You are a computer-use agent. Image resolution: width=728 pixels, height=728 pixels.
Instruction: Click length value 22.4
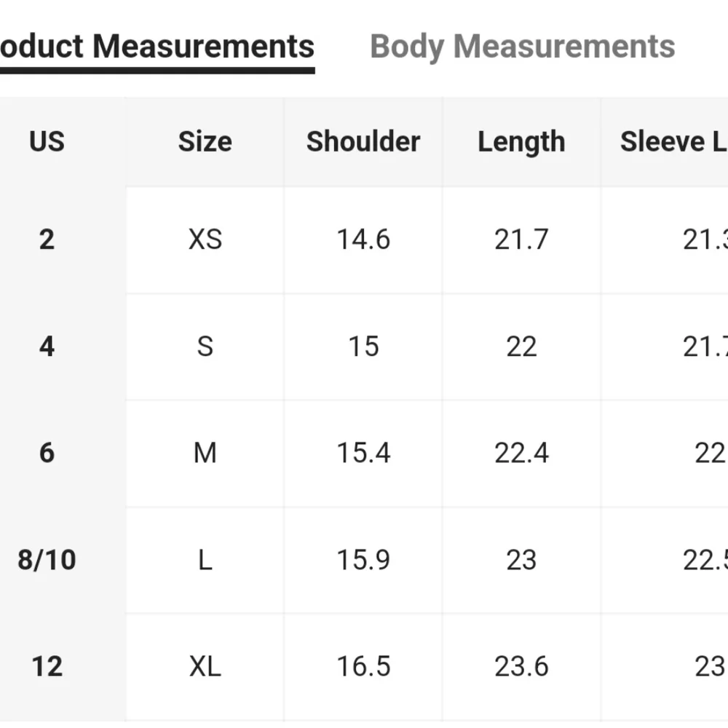click(x=521, y=453)
